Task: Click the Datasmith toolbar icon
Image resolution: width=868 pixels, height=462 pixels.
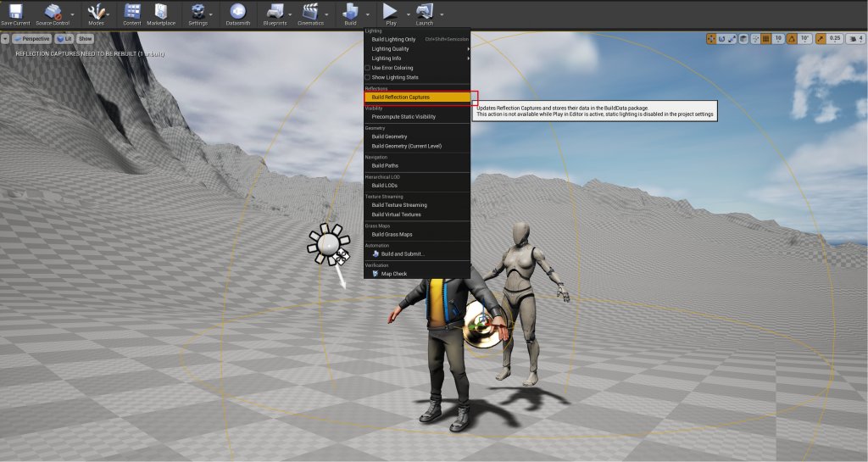Action: pos(239,12)
